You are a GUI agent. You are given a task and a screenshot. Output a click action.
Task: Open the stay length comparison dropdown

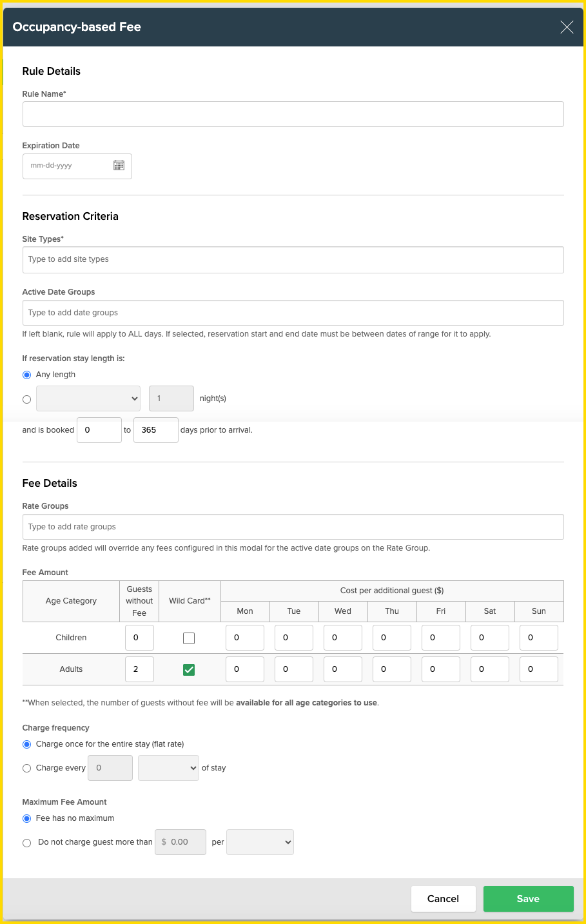point(88,398)
